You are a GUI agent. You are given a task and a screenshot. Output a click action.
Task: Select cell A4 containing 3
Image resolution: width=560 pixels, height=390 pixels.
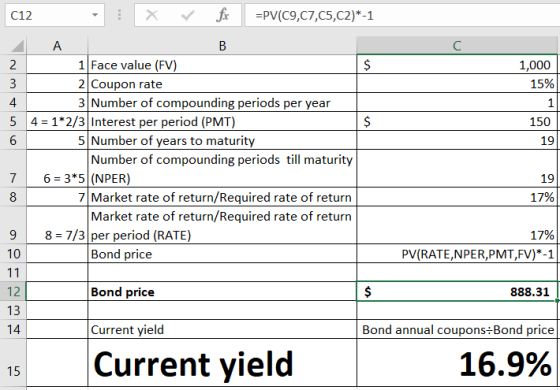pyautogui.click(x=57, y=102)
